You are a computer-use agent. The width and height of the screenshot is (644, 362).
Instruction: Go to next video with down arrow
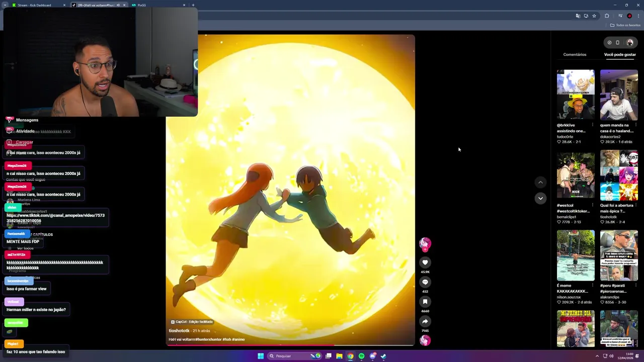[540, 198]
